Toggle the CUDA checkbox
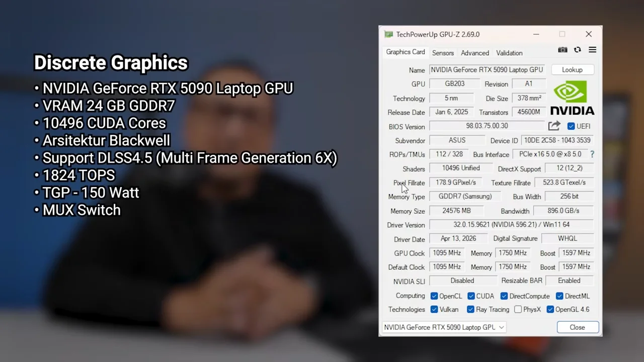 pos(471,296)
